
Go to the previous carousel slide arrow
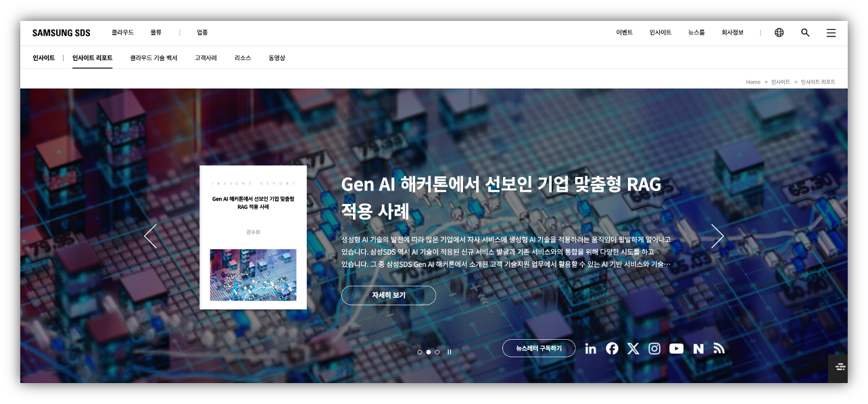pyautogui.click(x=150, y=236)
